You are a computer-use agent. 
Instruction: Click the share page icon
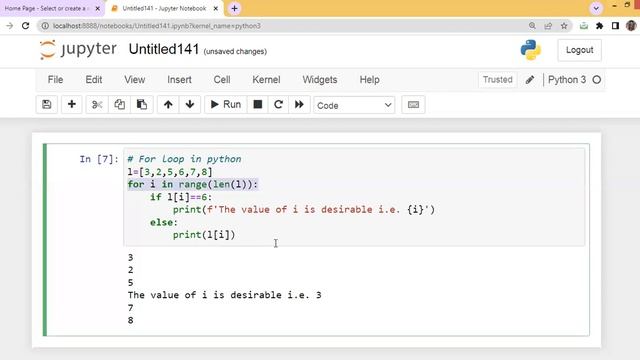548,26
